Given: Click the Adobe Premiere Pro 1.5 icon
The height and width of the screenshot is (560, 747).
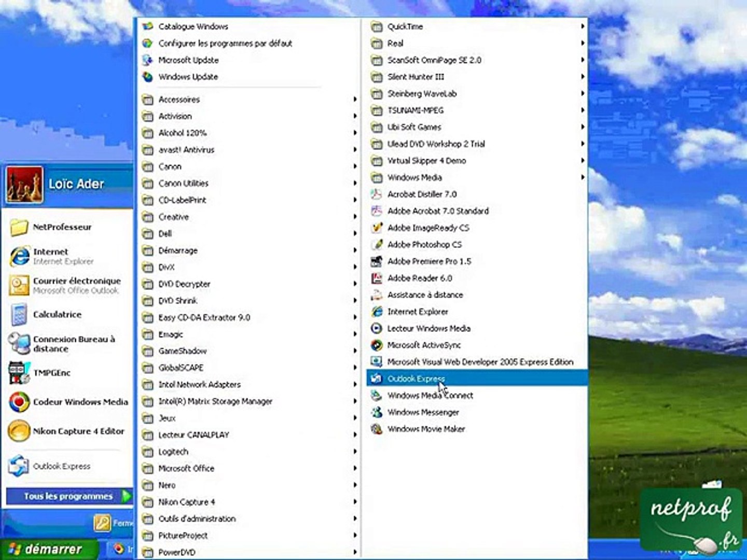Looking at the screenshot, I should tap(377, 261).
